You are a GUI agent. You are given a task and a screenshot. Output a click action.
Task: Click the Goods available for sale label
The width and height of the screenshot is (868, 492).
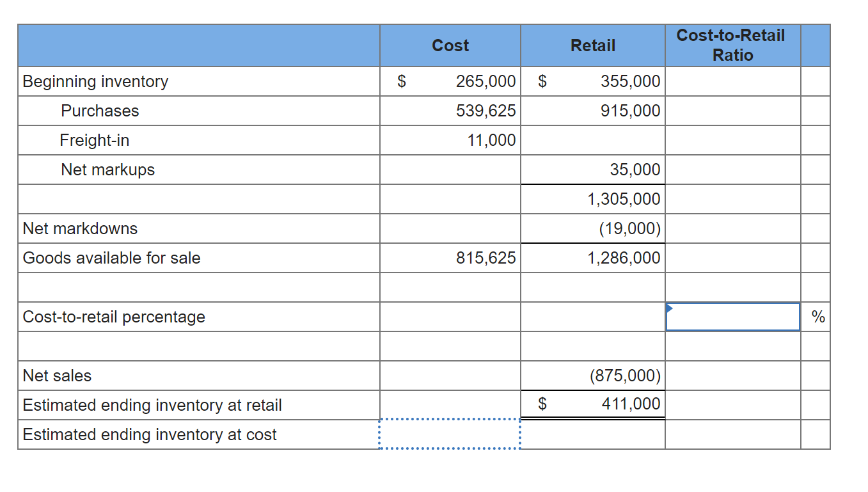96,258
